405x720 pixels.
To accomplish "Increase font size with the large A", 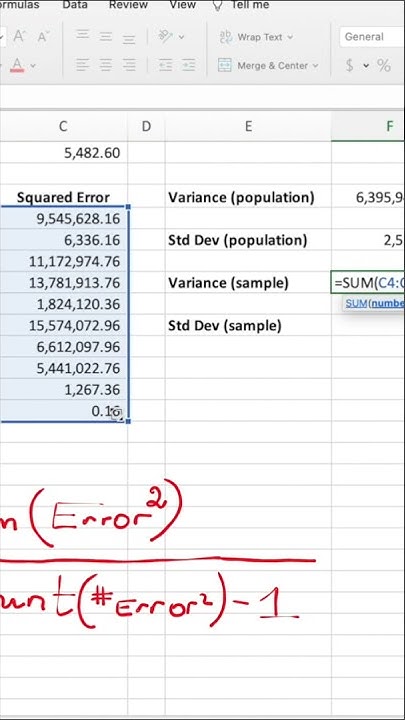I will pos(19,37).
